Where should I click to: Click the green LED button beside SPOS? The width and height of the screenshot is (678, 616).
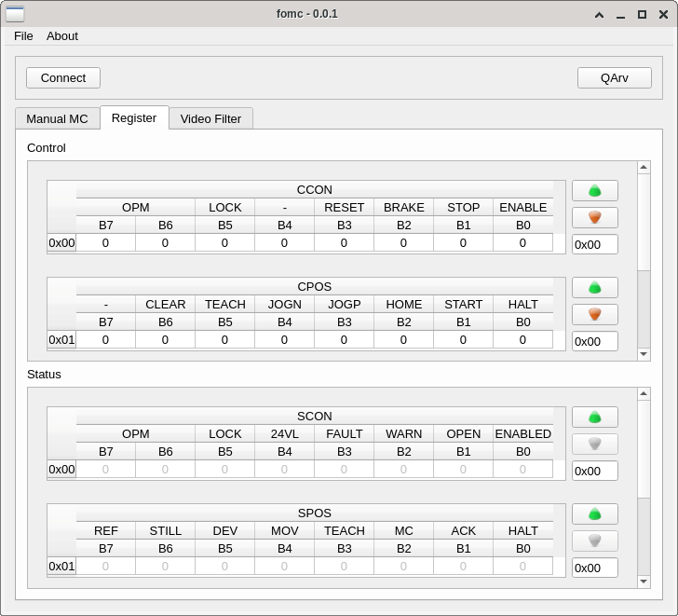pos(594,513)
